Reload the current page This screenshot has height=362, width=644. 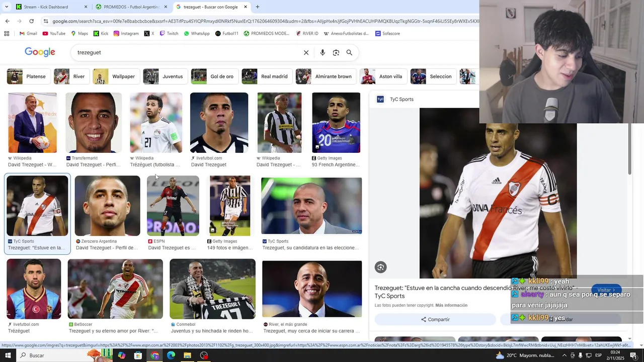tap(31, 21)
